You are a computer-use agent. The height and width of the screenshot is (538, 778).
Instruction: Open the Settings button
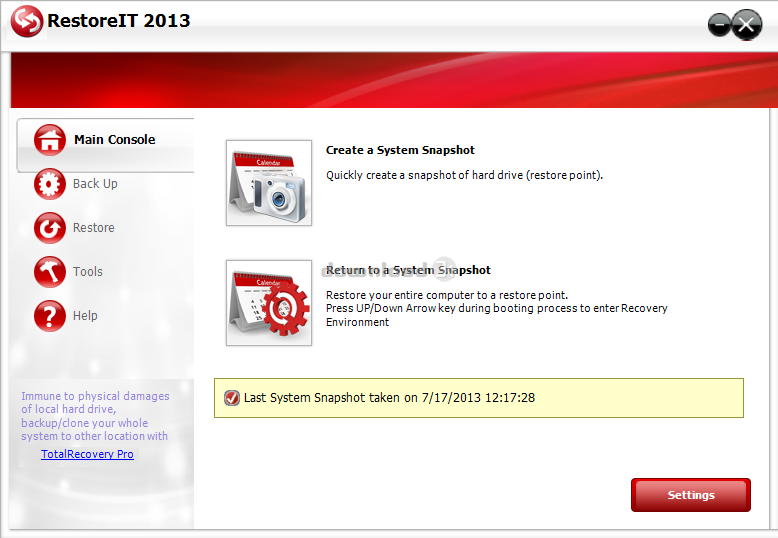(x=691, y=495)
